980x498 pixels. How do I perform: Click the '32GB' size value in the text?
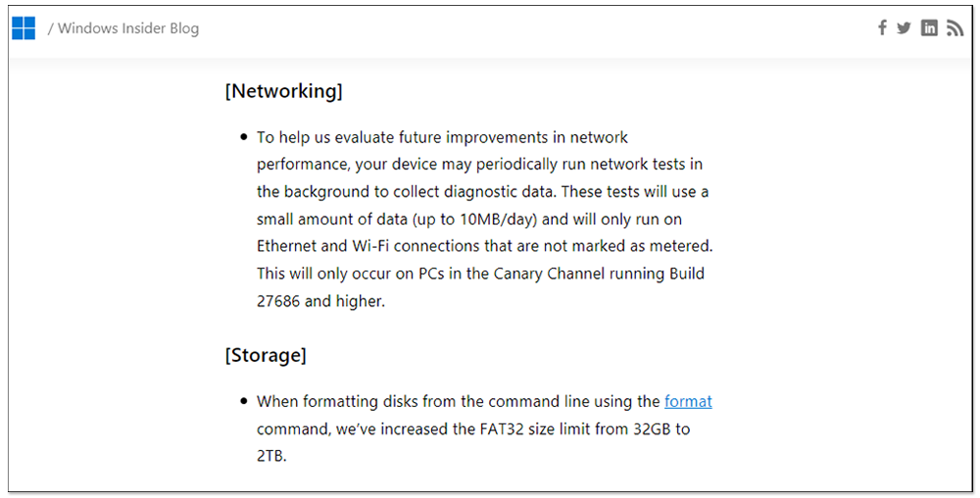[x=652, y=428]
